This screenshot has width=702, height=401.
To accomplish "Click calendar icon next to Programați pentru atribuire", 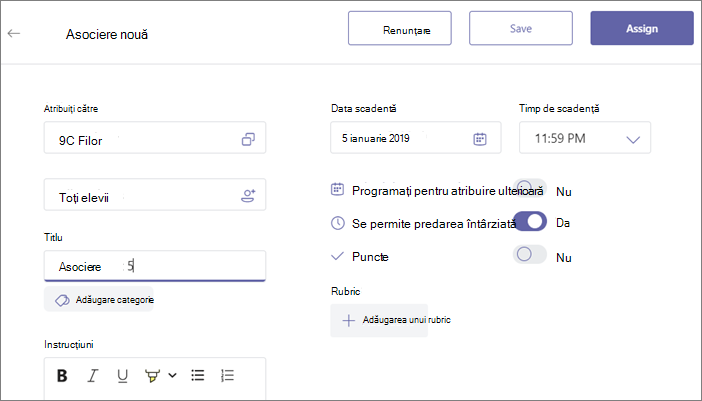I will coord(337,189).
